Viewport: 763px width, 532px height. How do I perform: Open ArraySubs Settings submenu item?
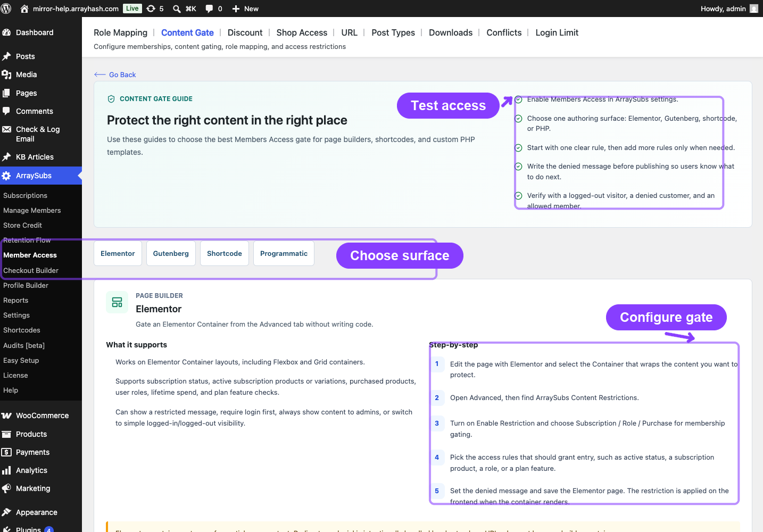click(x=16, y=315)
